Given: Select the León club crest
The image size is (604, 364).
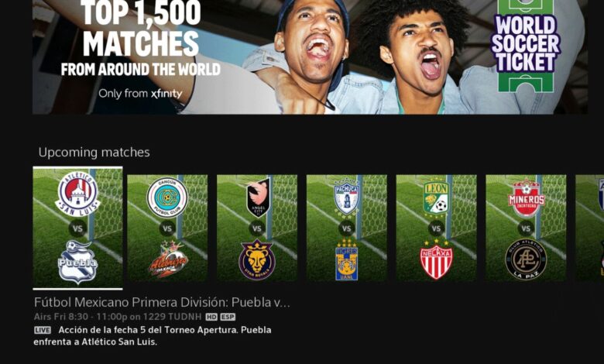Looking at the screenshot, I should coord(437,198).
